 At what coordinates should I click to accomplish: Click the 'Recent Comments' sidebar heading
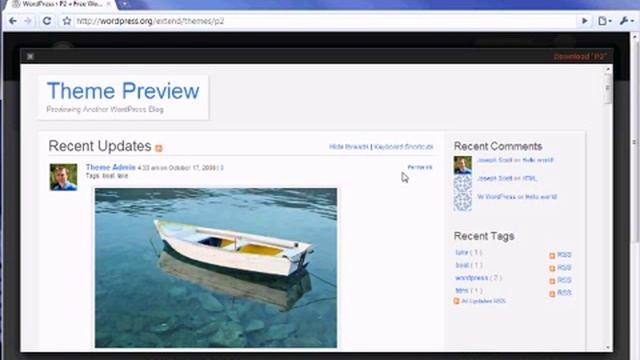tap(498, 146)
